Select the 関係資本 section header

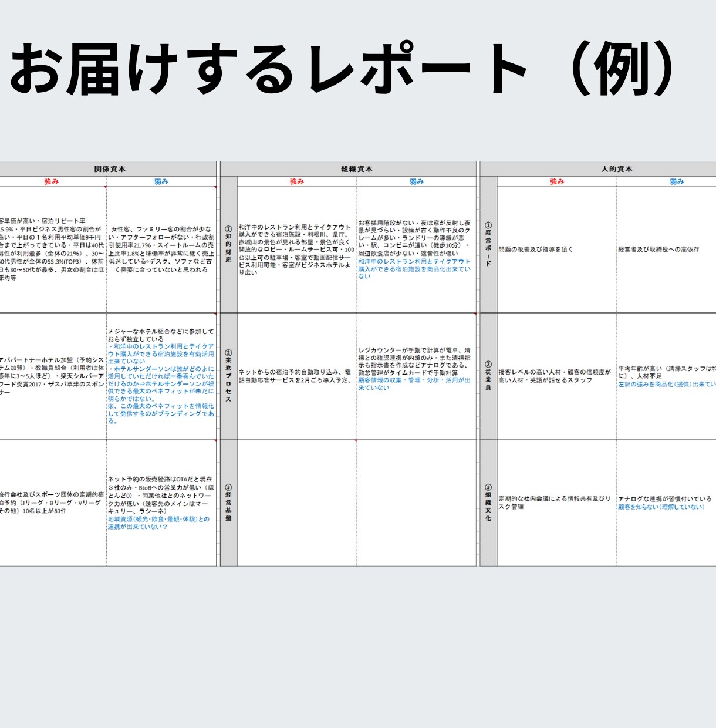(108, 168)
